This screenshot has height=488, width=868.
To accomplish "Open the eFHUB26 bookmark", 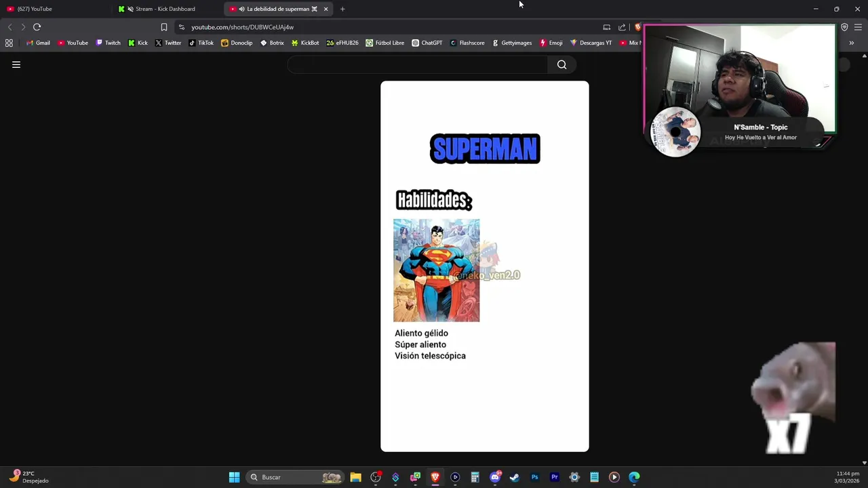I will [x=342, y=43].
